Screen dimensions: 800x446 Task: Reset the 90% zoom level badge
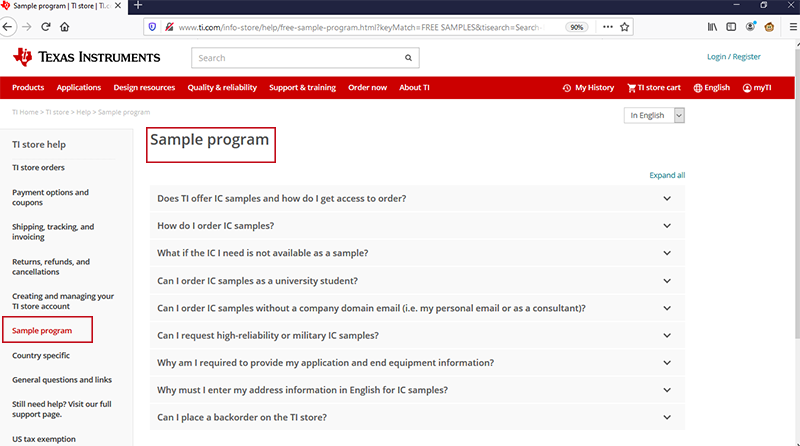coord(577,27)
